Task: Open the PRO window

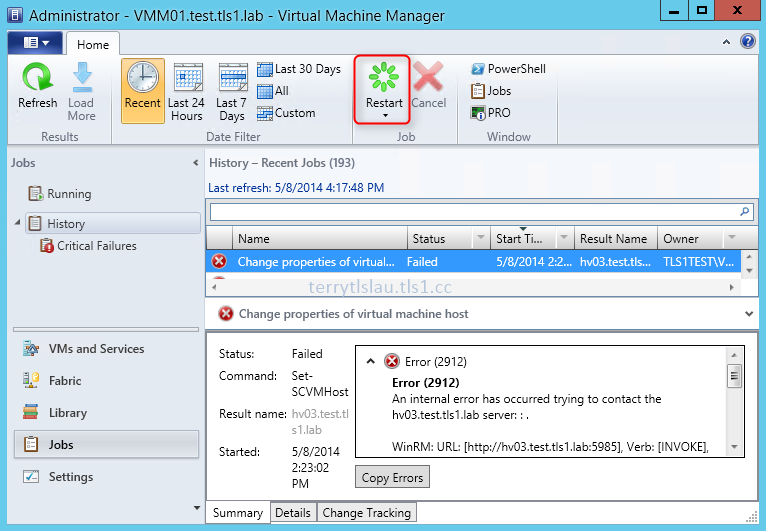Action: point(490,113)
